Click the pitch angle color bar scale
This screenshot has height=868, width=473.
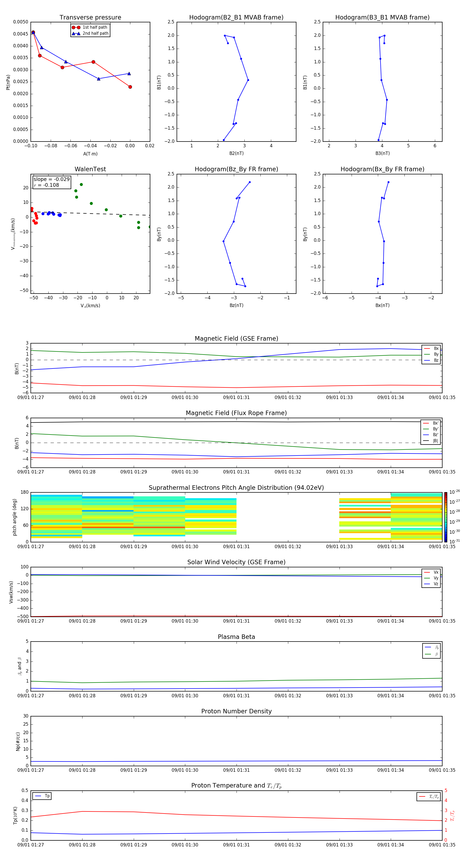pyautogui.click(x=445, y=517)
